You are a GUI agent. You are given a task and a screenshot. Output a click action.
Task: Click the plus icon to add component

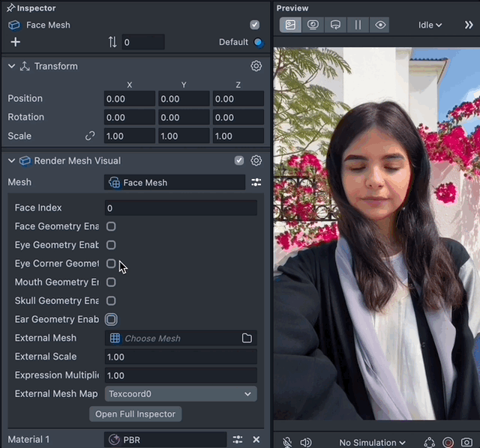pos(15,42)
